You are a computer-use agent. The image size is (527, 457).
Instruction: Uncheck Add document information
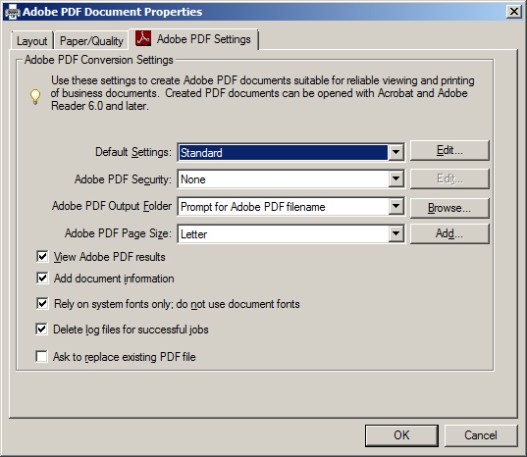pyautogui.click(x=42, y=278)
